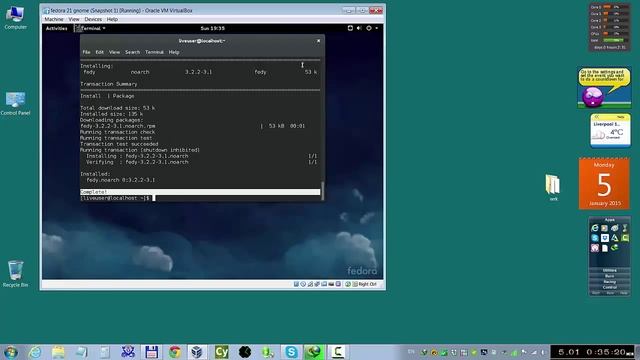Click the fedy-3.2.2-3.1.noarch.rpm download line

pyautogui.click(x=193, y=126)
